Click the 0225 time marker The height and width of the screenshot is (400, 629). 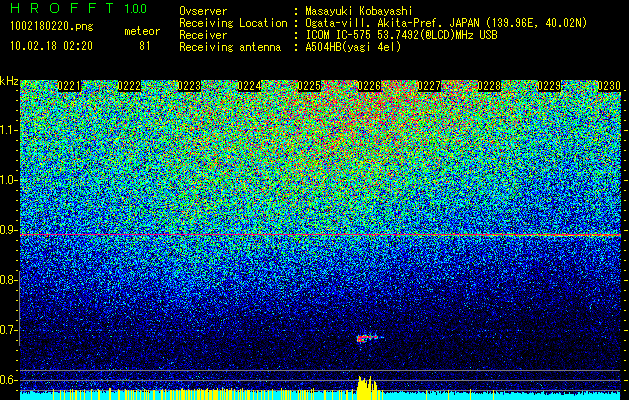[x=309, y=86]
